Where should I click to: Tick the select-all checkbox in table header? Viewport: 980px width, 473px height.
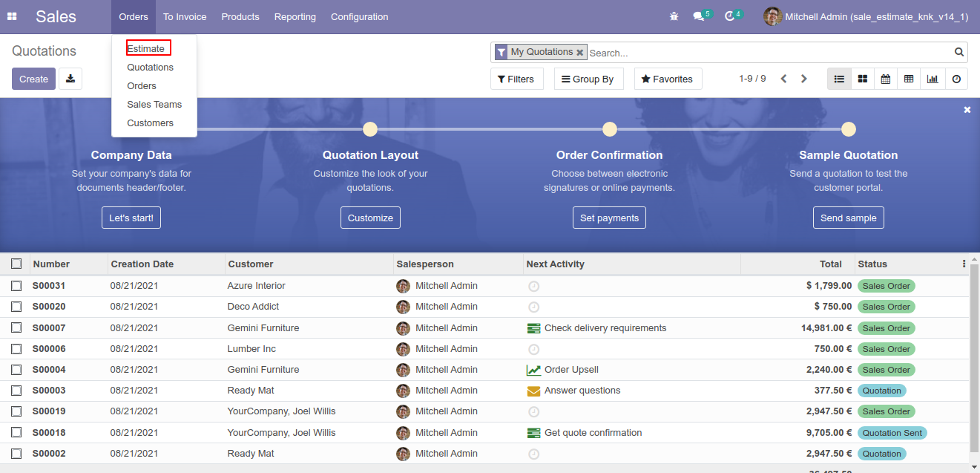(16, 264)
